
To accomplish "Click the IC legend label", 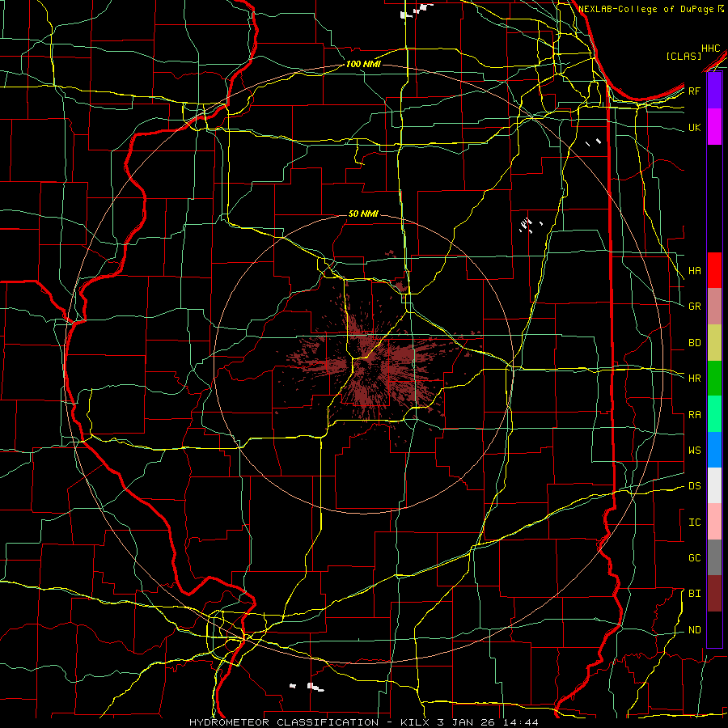I will (x=695, y=522).
